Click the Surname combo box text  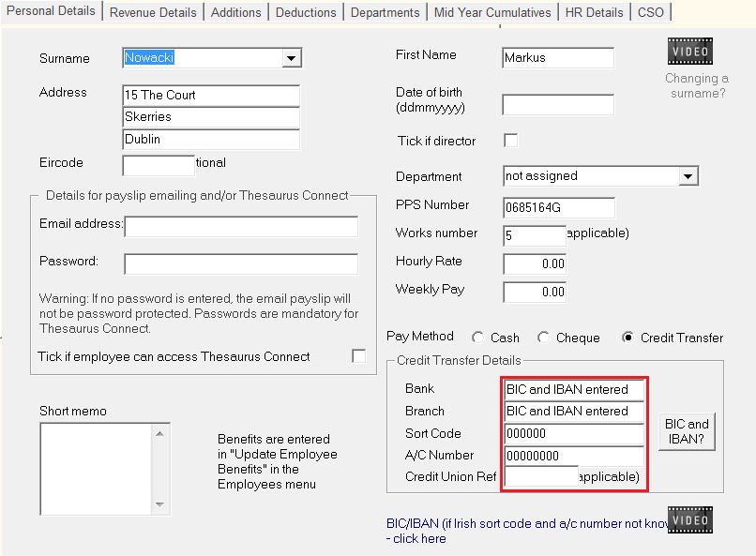149,57
